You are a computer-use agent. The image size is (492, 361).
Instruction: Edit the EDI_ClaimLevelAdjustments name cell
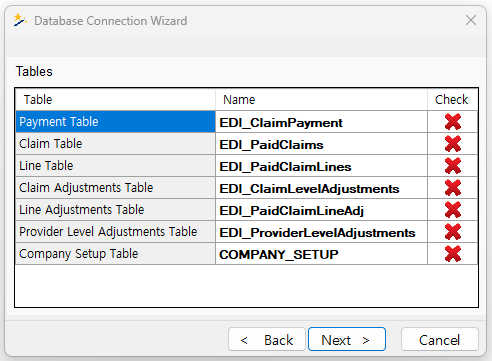click(321, 188)
